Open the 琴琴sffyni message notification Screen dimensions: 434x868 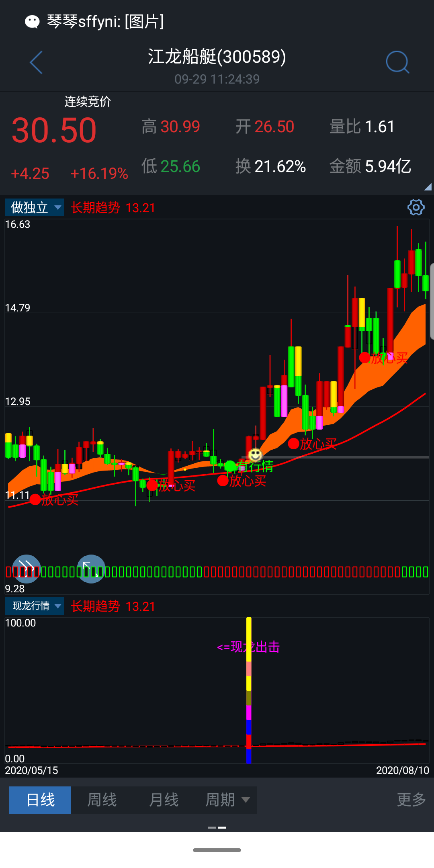[x=105, y=21]
